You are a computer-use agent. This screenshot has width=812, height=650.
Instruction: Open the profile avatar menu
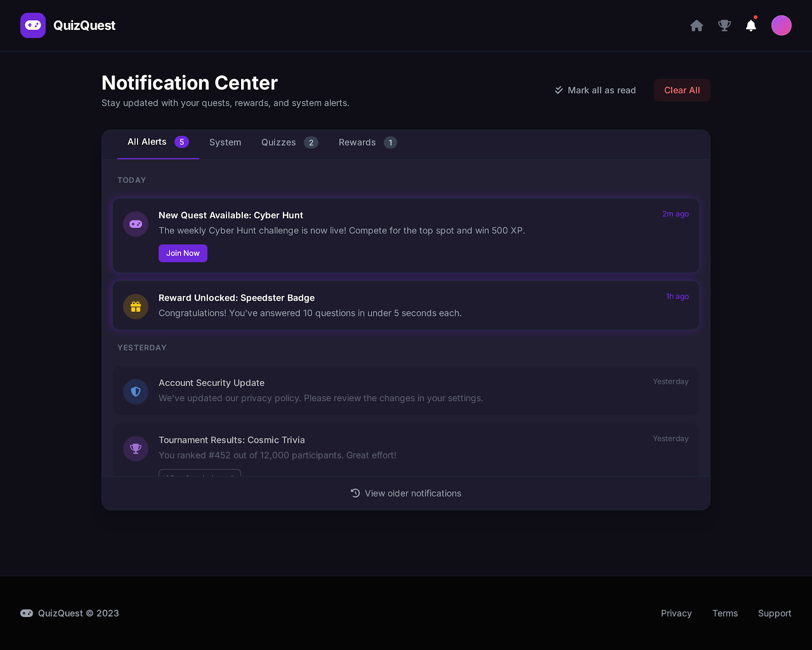pyautogui.click(x=781, y=25)
